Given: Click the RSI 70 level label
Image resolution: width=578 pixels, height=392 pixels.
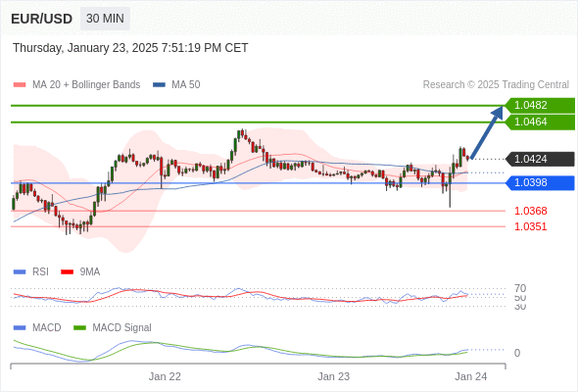Looking at the screenshot, I should [520, 288].
